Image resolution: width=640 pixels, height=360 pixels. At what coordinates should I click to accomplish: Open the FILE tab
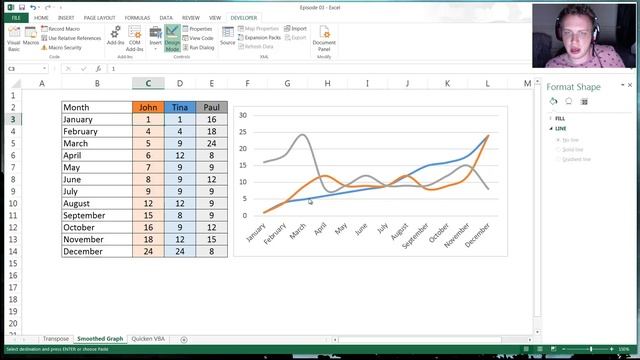click(x=16, y=18)
